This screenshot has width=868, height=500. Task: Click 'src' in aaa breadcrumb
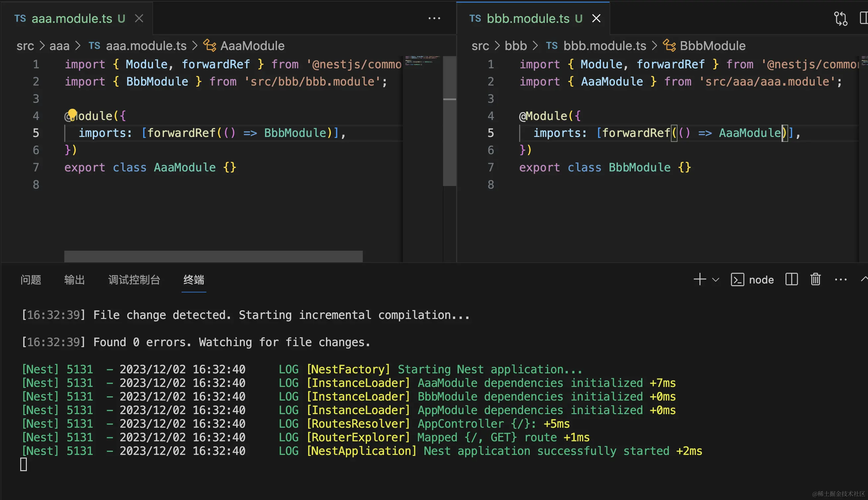coord(25,46)
